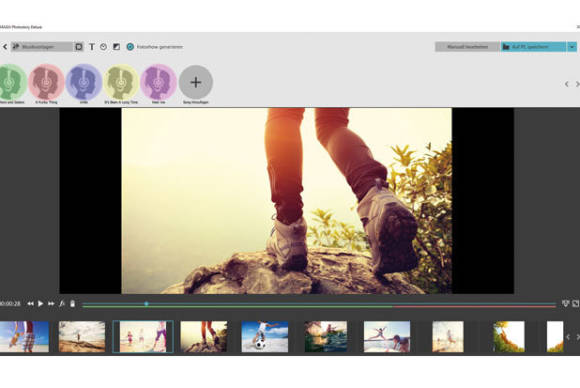
Task: Click the fullscreen icon right of timeline
Action: tap(576, 303)
